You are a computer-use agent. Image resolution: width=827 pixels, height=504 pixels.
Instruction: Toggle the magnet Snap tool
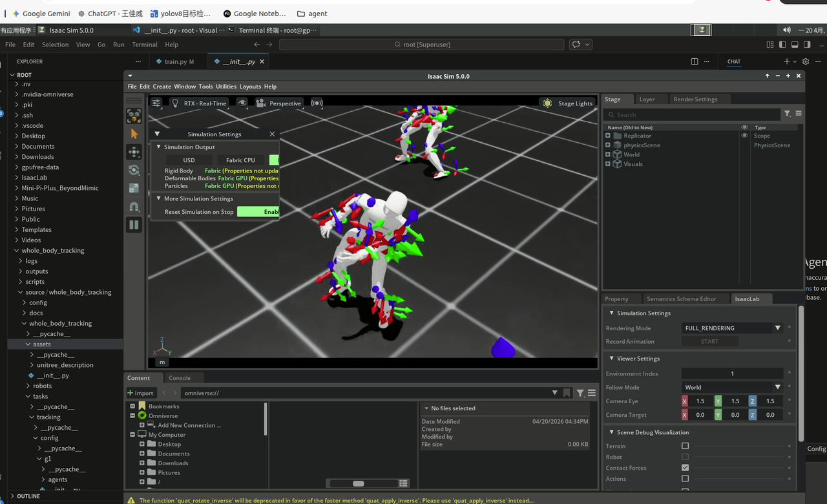point(134,207)
